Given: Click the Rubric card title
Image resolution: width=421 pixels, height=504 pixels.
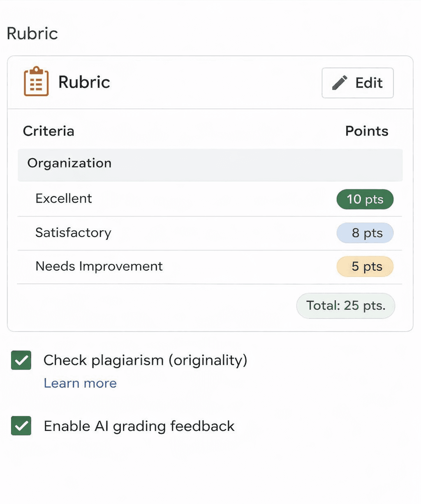Looking at the screenshot, I should coord(84,82).
